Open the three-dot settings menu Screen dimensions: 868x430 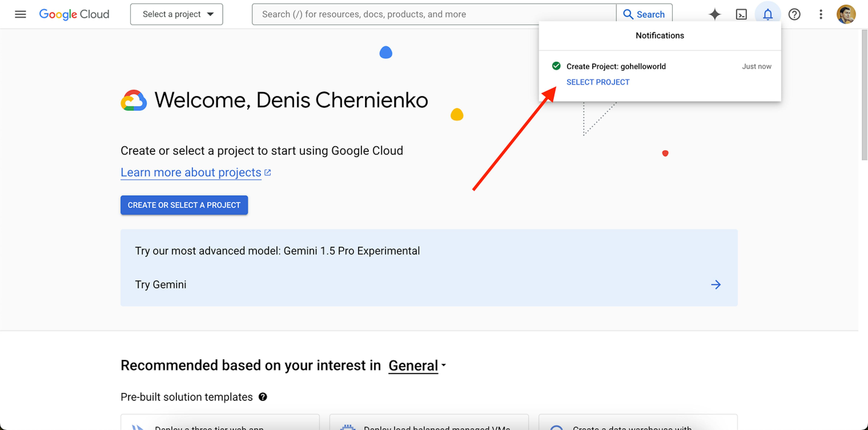(x=821, y=14)
